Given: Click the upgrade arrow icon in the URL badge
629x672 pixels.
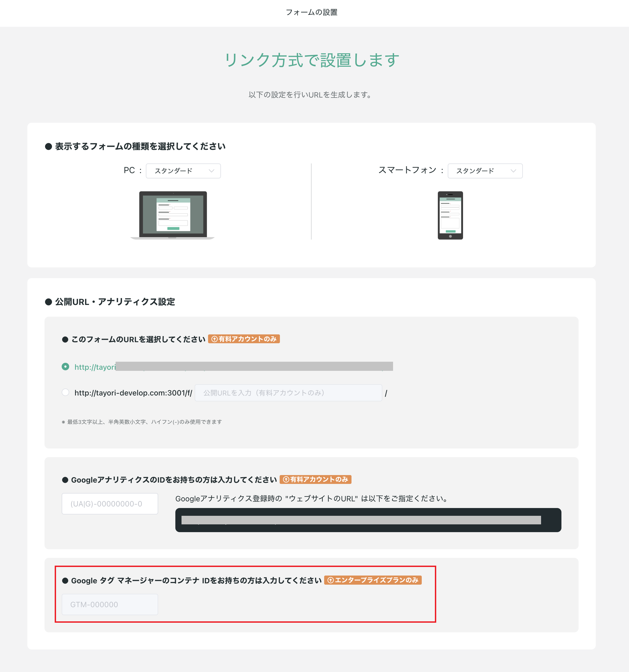Looking at the screenshot, I should 214,339.
